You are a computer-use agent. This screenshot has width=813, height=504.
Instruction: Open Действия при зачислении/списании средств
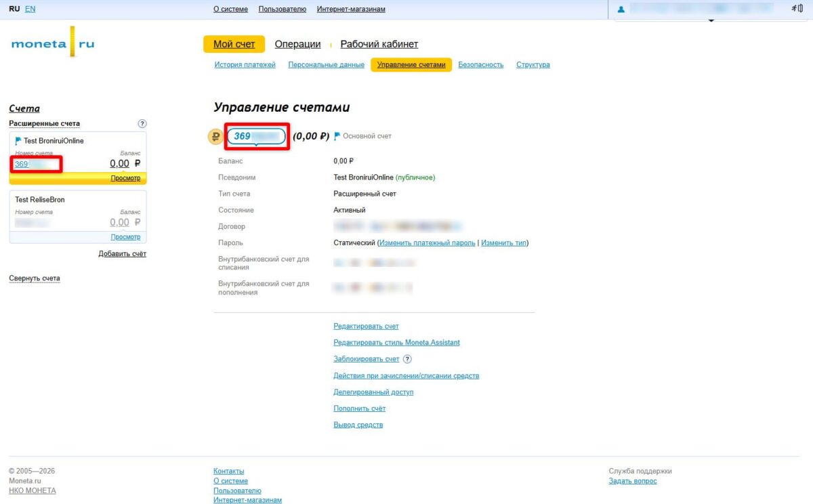[406, 376]
